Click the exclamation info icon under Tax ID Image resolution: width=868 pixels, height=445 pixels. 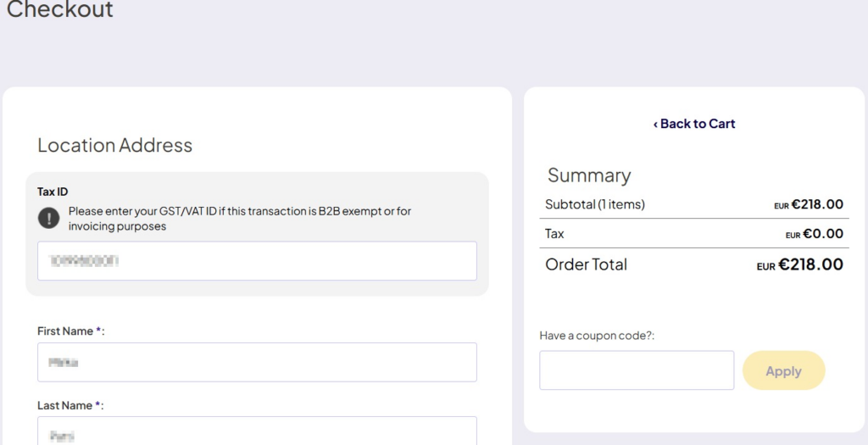[49, 218]
